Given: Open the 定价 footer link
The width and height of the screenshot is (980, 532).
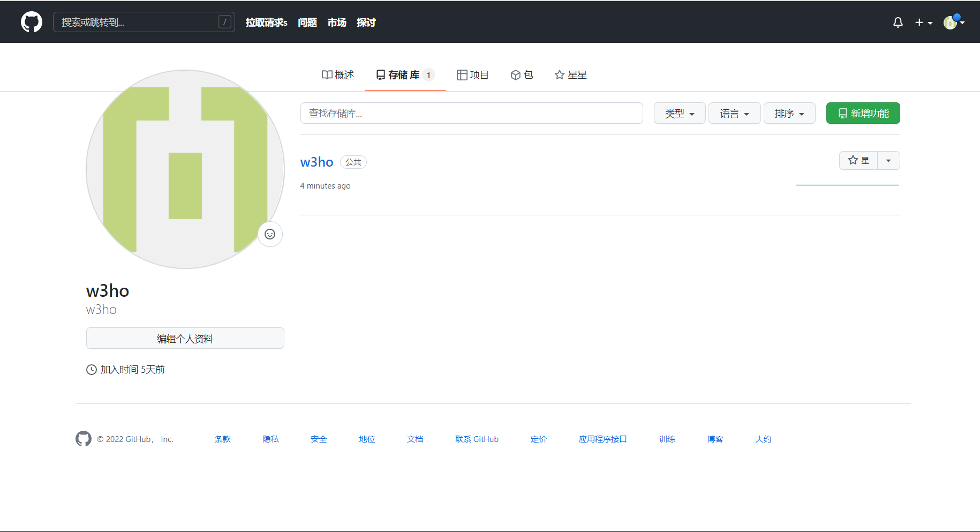Looking at the screenshot, I should pyautogui.click(x=539, y=439).
